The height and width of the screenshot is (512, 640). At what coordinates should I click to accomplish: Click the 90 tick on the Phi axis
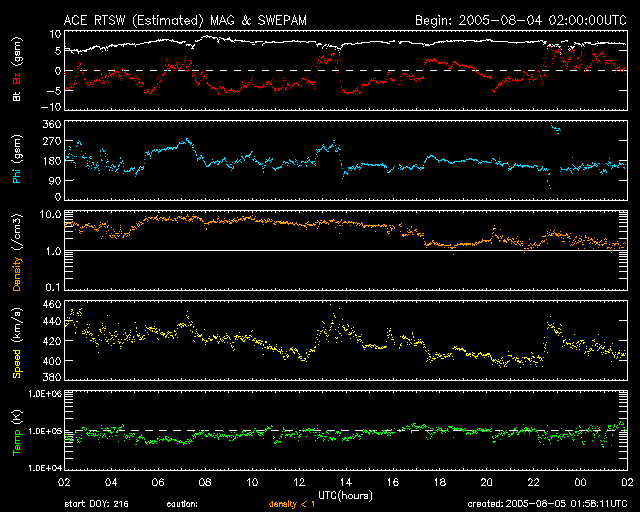point(55,180)
